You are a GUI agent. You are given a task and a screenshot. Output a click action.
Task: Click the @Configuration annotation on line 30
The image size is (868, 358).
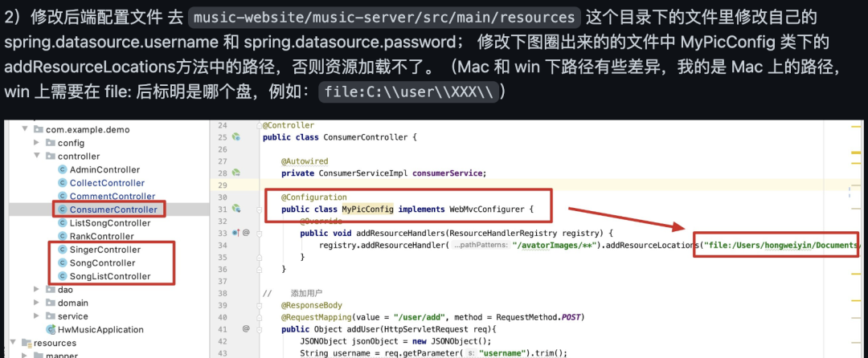[x=314, y=197]
